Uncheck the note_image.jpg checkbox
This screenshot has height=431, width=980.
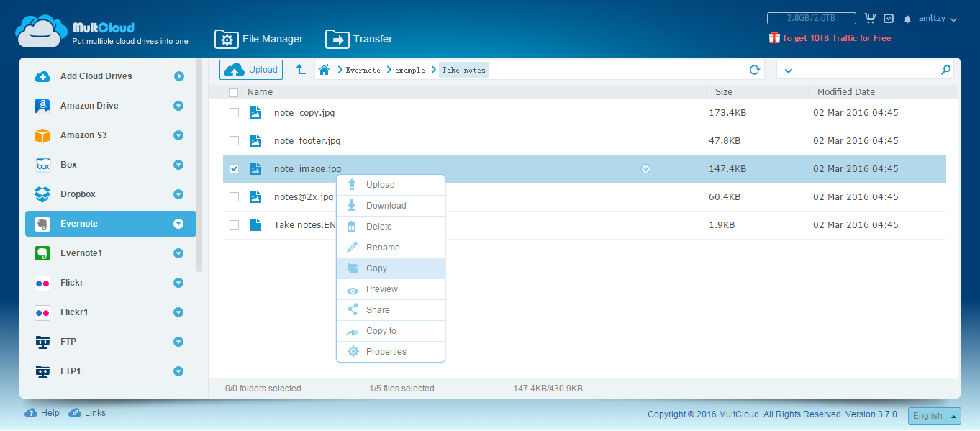pos(234,168)
